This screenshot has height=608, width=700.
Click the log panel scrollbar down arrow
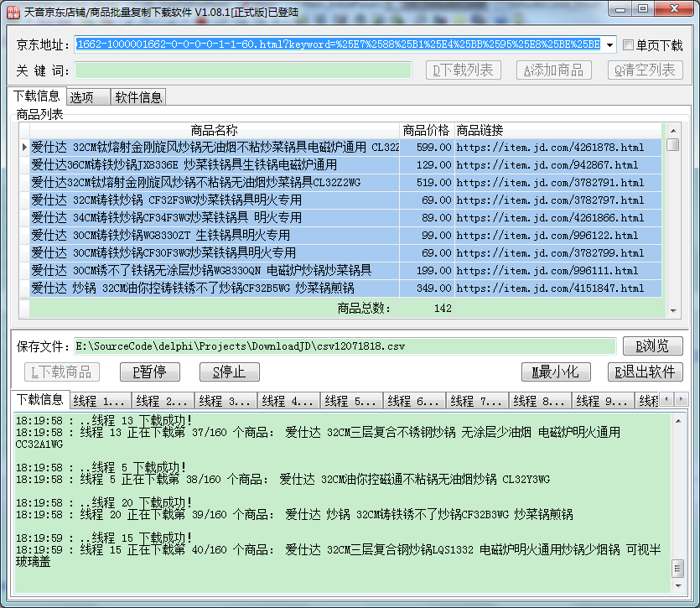pyautogui.click(x=677, y=585)
